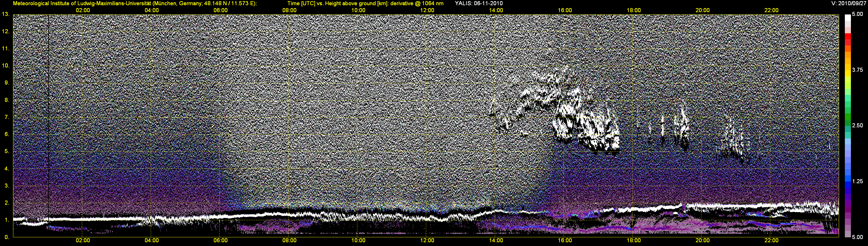Click the 20:00 label on upper time axis
Viewport: 868px width, 246px height.
pos(703,10)
